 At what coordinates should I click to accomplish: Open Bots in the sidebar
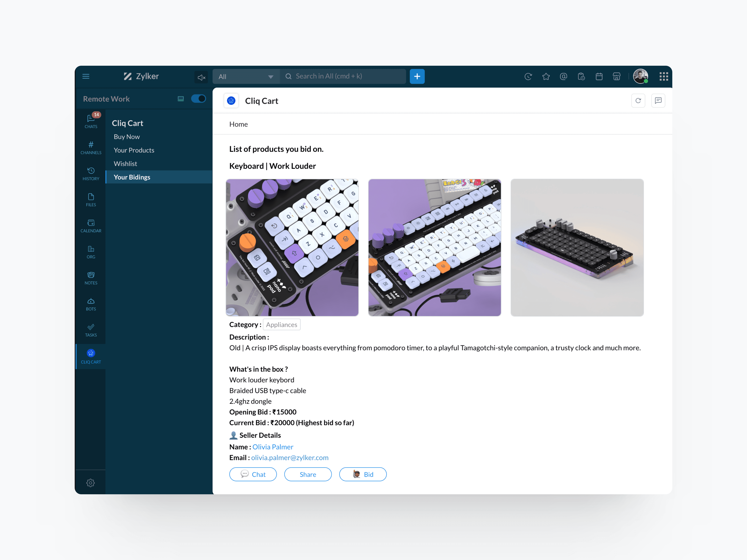pos(91,304)
